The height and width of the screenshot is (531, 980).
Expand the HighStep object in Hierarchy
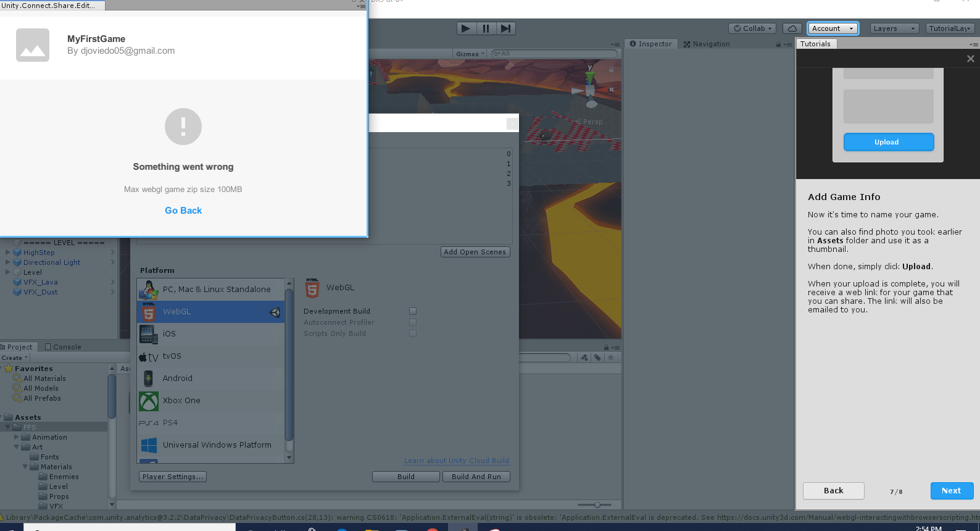[x=7, y=253]
